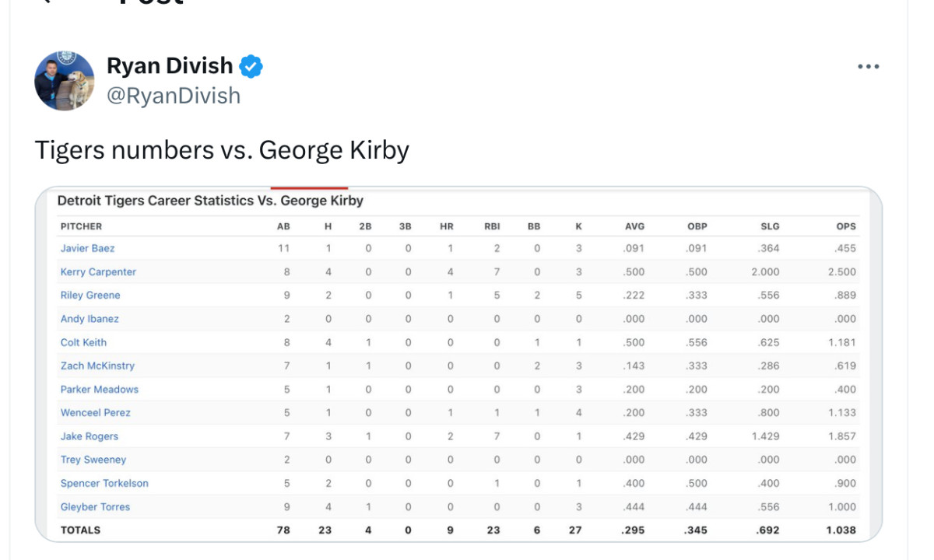Click Ryan Divish's profile avatar photo
The image size is (934, 560).
pyautogui.click(x=65, y=81)
